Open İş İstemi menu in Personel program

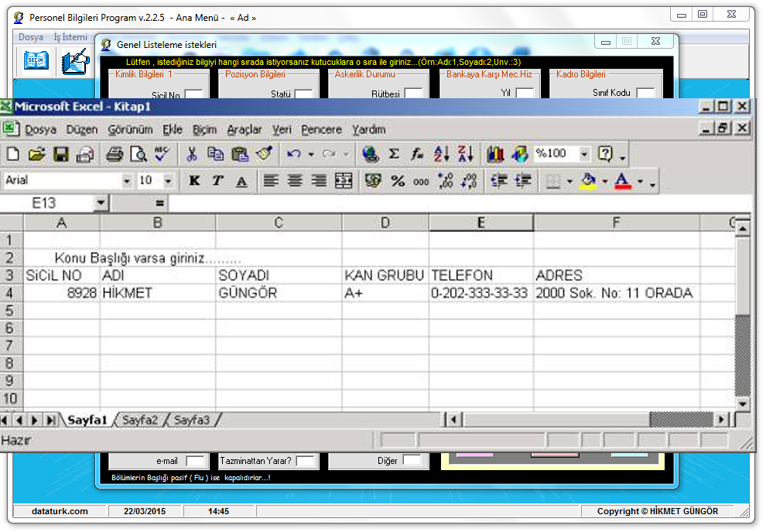click(70, 36)
